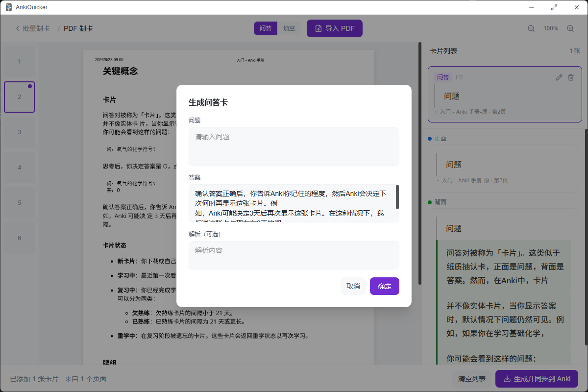Zoom out with the minus magnifier
The width and height of the screenshot is (588, 392).
pyautogui.click(x=531, y=28)
